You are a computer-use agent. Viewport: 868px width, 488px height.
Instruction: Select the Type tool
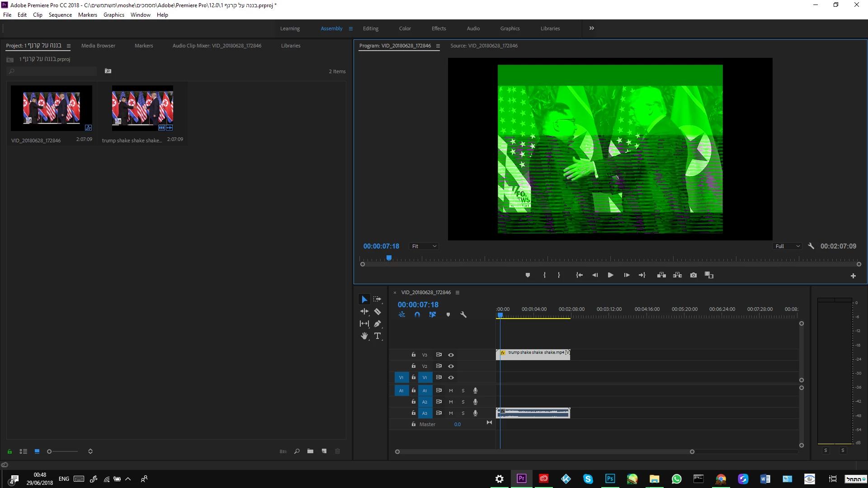tap(377, 336)
